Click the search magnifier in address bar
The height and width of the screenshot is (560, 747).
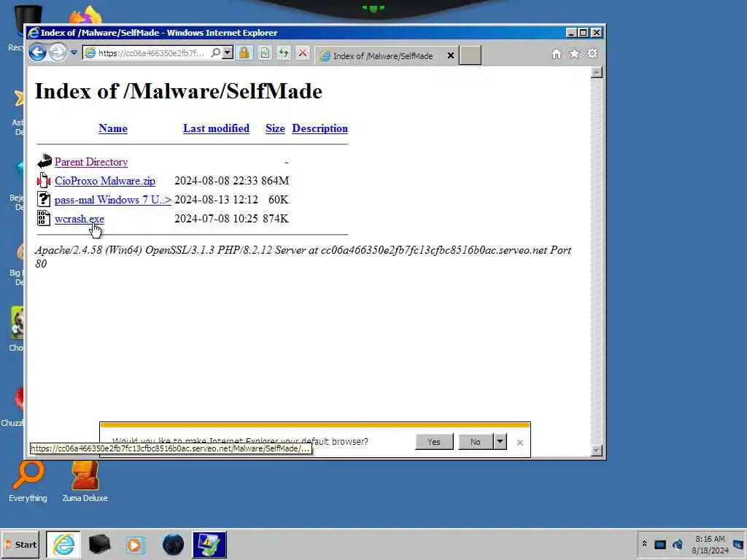tap(216, 52)
